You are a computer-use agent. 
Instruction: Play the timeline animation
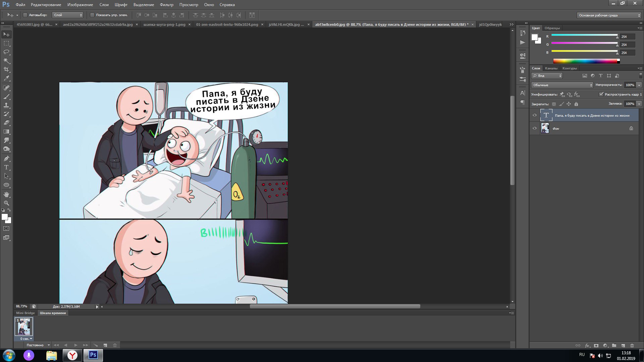click(x=76, y=345)
